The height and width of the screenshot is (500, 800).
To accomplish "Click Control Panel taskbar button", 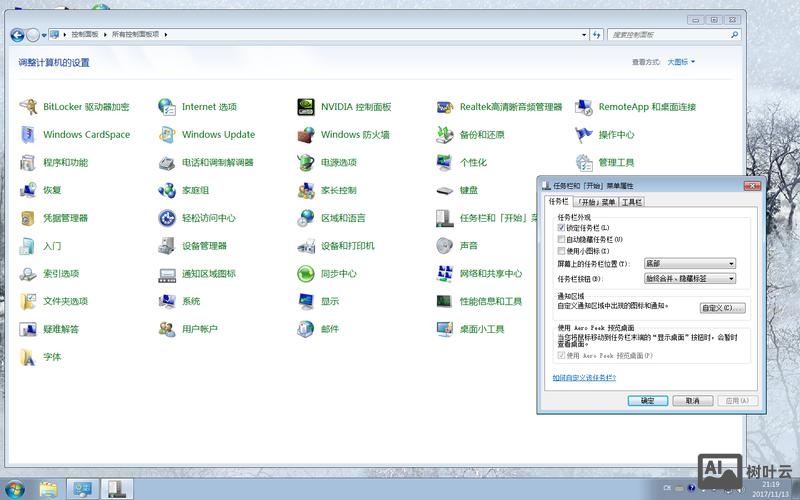I will tap(83, 489).
